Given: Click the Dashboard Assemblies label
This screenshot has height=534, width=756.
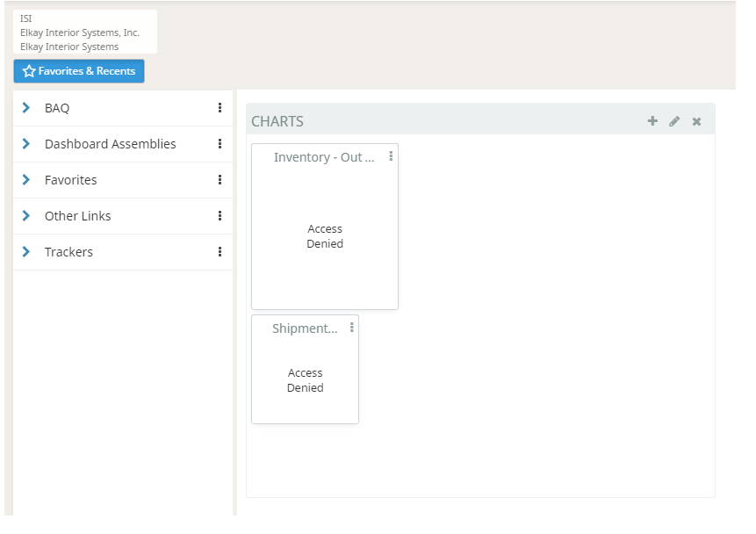Looking at the screenshot, I should tap(111, 144).
